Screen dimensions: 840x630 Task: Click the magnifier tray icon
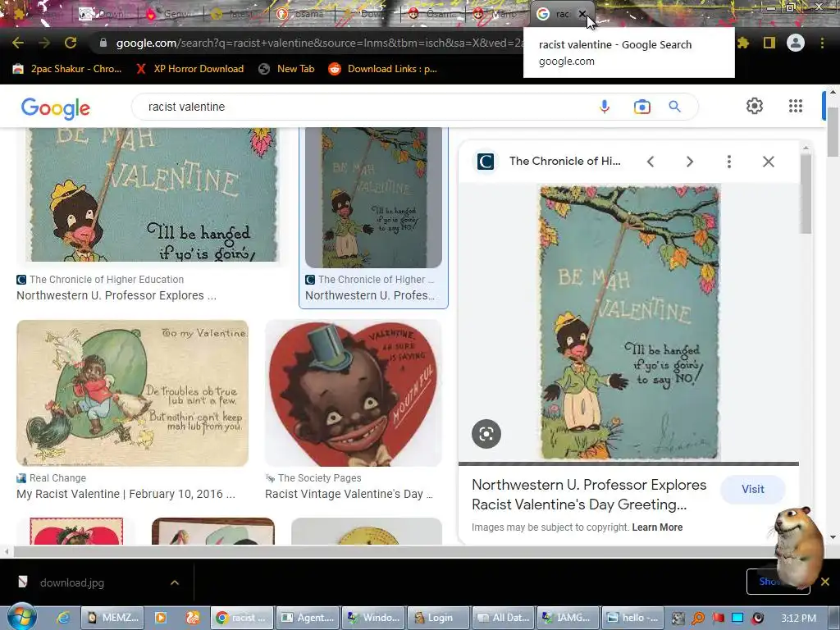point(698,618)
